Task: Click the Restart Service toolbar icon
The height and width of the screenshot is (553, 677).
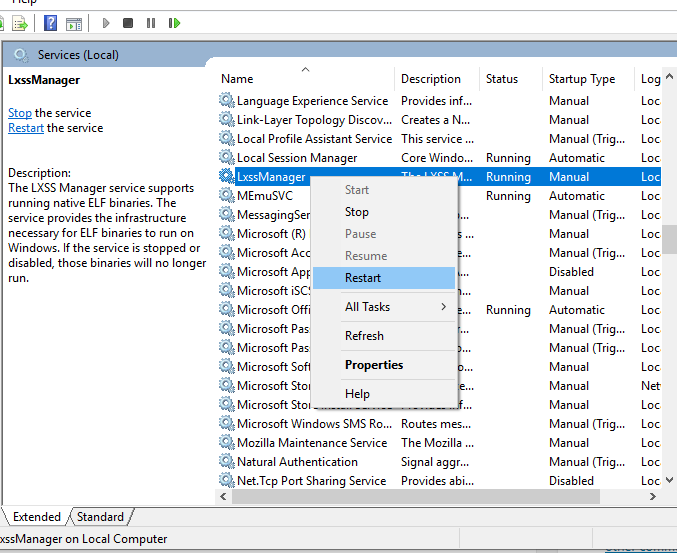Action: (x=174, y=23)
